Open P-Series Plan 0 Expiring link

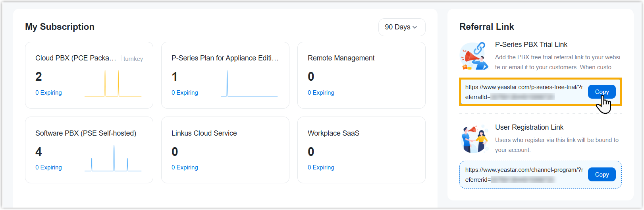coord(185,93)
